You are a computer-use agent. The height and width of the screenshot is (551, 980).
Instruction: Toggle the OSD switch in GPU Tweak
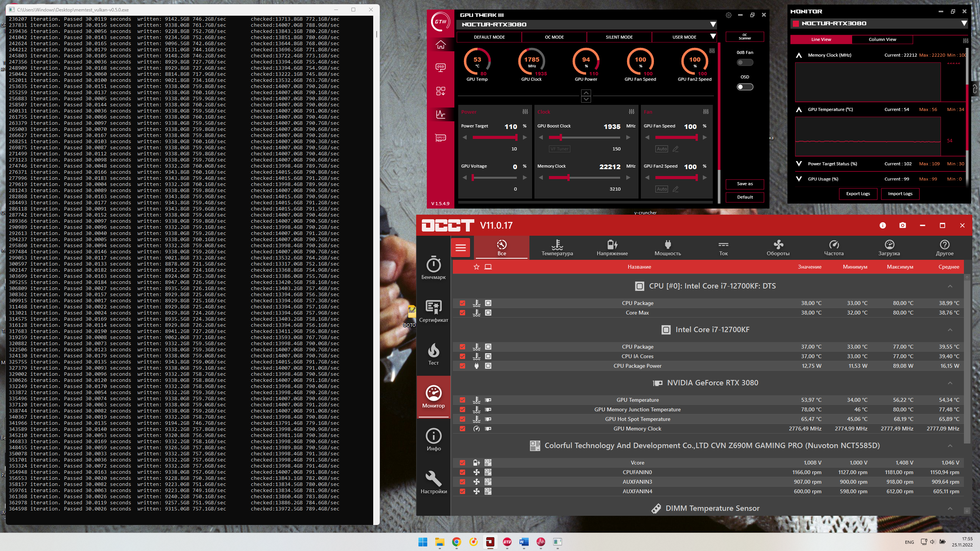pyautogui.click(x=745, y=87)
